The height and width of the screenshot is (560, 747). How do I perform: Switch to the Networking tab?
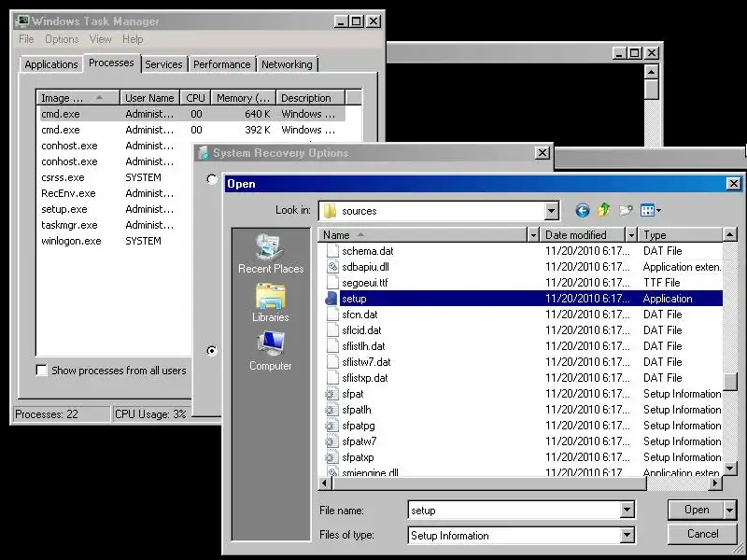coord(287,64)
